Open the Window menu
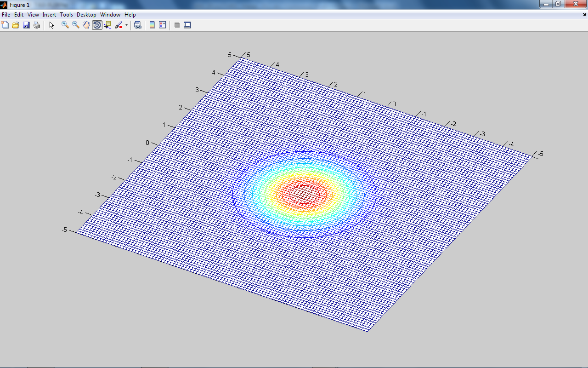Screen dimensions: 588x368 point(110,15)
